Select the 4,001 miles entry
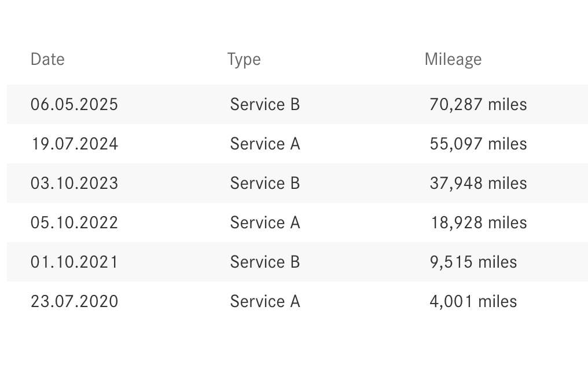Viewport: 588px width, 365px height. tap(473, 301)
